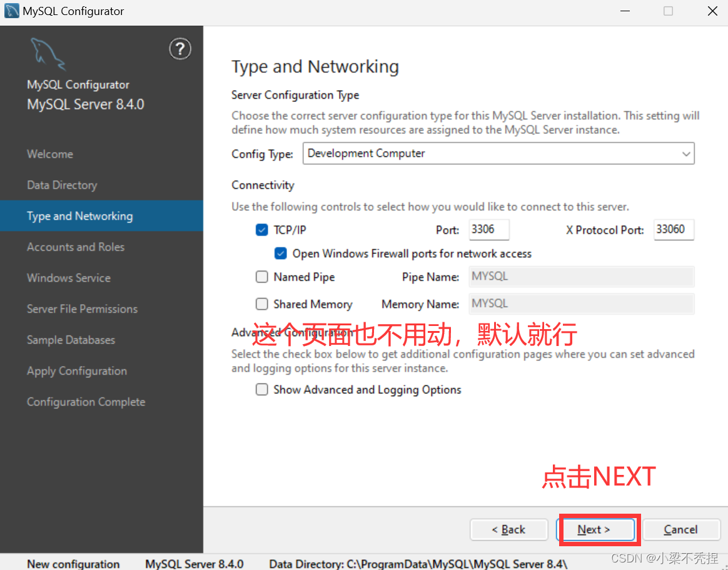This screenshot has height=570, width=728.
Task: Click the 'X Protocol Port:' label
Action: [x=605, y=230]
